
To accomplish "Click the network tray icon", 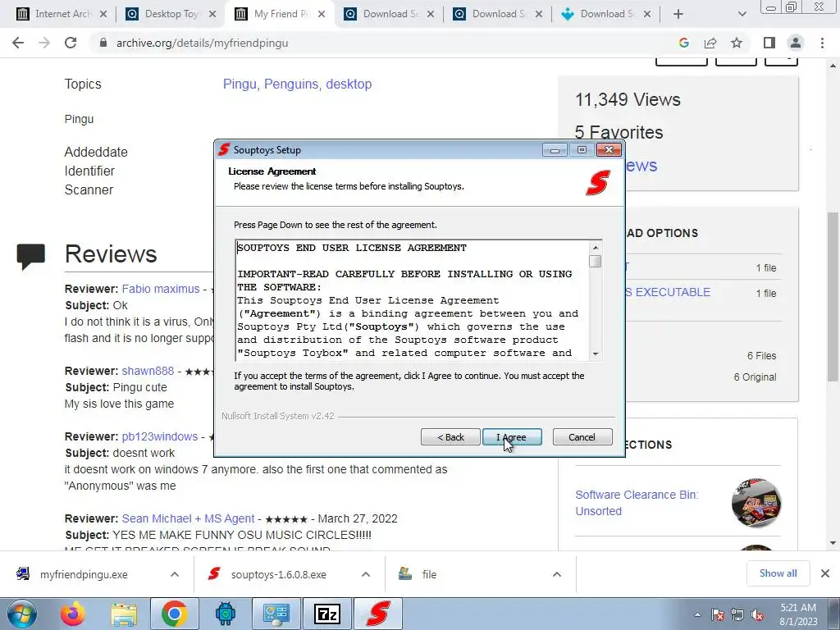I will [737, 614].
